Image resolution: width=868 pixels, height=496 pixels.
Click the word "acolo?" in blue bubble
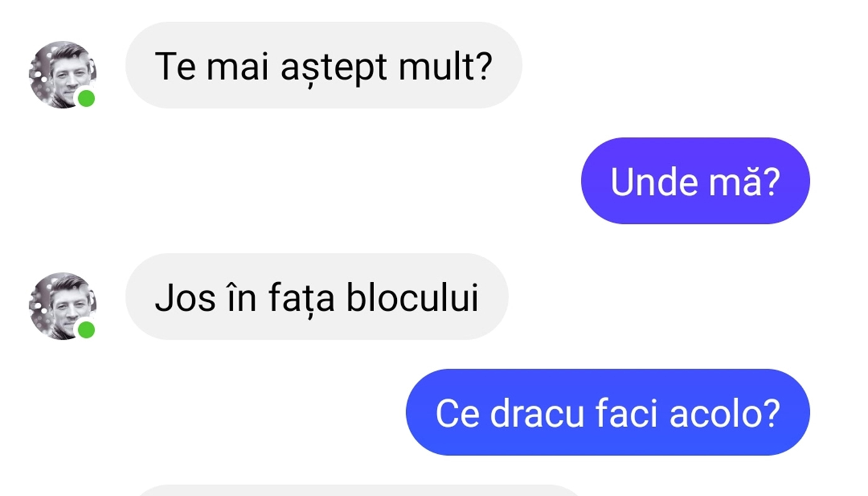tap(725, 414)
